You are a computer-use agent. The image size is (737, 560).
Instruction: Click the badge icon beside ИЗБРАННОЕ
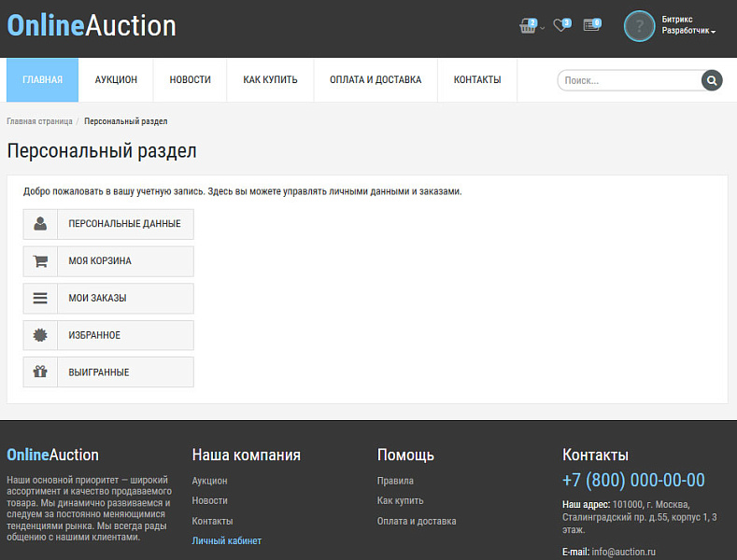tap(40, 335)
